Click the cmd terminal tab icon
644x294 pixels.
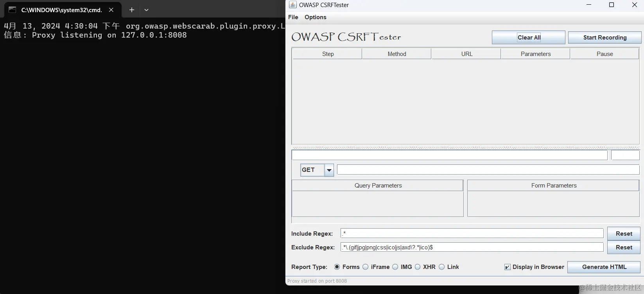point(13,10)
